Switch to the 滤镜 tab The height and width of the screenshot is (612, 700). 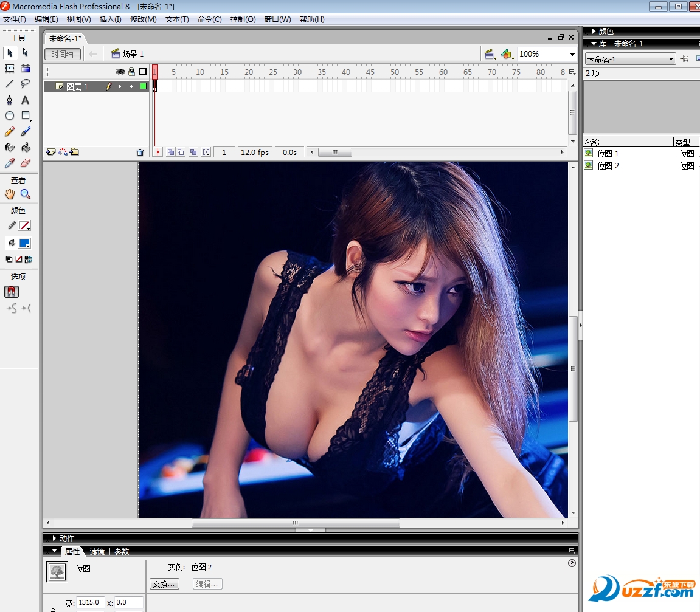click(x=97, y=552)
